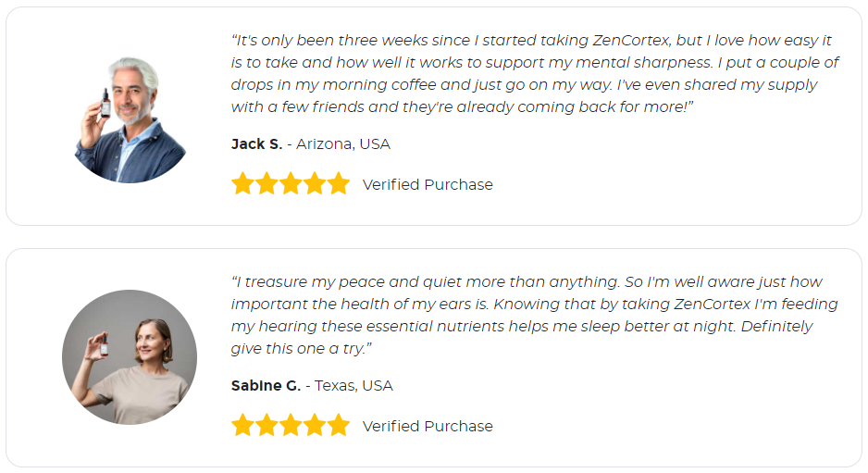Click Sabine's testimonial quote about peace and quiet
This screenshot has width=868, height=473.
[534, 315]
